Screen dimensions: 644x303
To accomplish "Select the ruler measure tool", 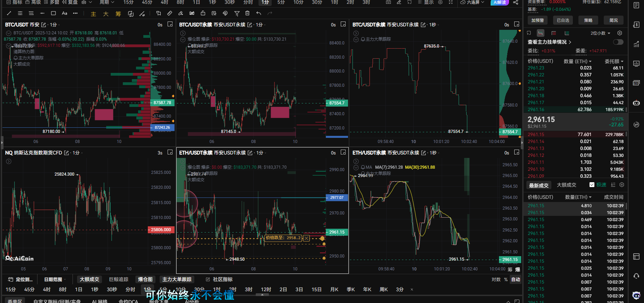I will (169, 14).
